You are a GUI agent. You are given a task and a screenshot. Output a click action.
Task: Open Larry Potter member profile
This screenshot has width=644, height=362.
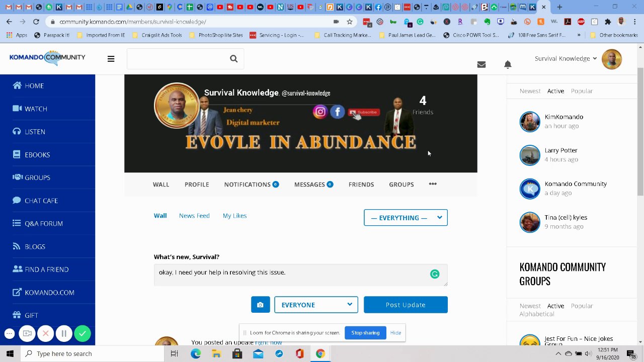(x=560, y=150)
